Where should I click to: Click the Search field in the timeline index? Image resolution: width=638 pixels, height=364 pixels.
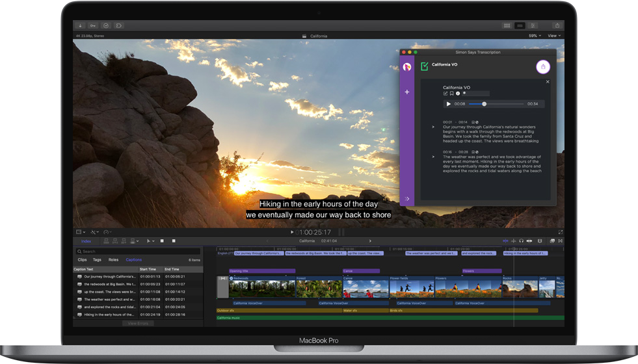[x=138, y=251]
